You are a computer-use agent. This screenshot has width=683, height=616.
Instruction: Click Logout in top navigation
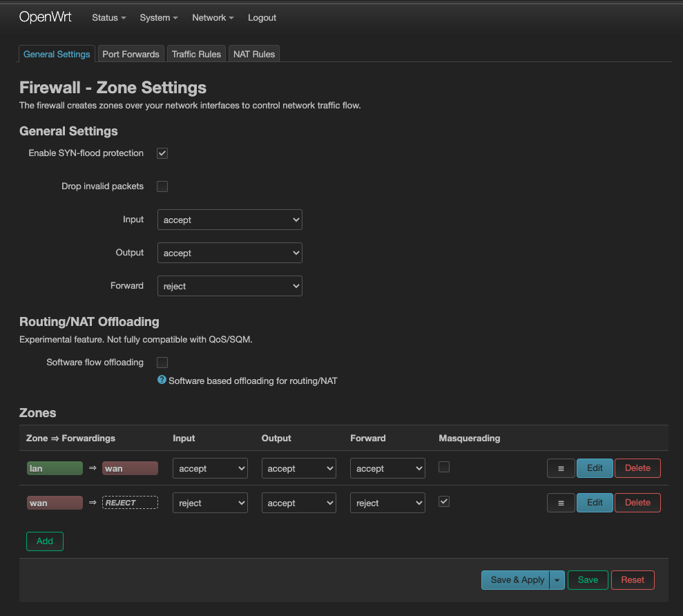coord(262,18)
